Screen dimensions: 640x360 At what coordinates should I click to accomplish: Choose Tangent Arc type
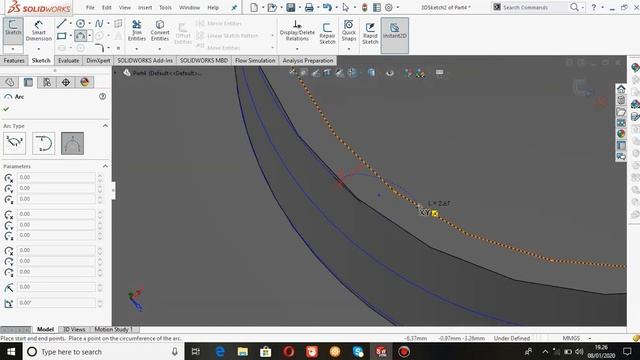(44, 143)
